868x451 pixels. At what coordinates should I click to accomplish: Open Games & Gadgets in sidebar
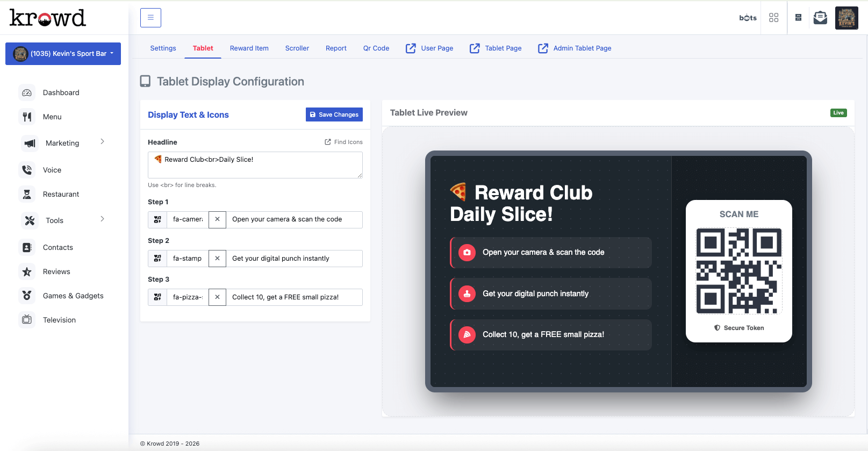[x=73, y=296]
